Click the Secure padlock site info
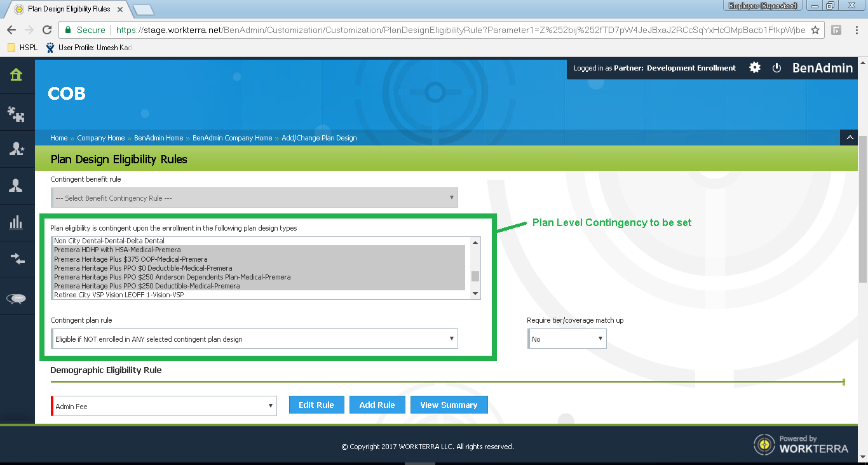Viewport: 868px width, 465px height. tap(85, 30)
